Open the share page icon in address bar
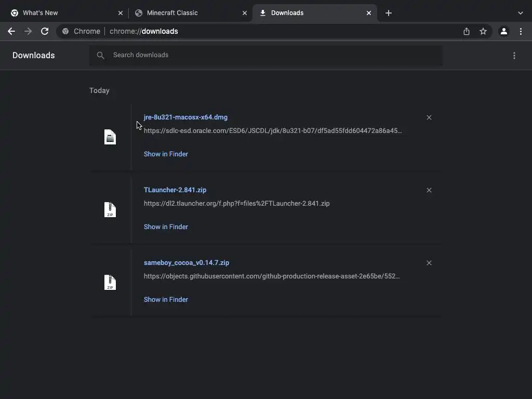The image size is (532, 399). click(x=467, y=31)
